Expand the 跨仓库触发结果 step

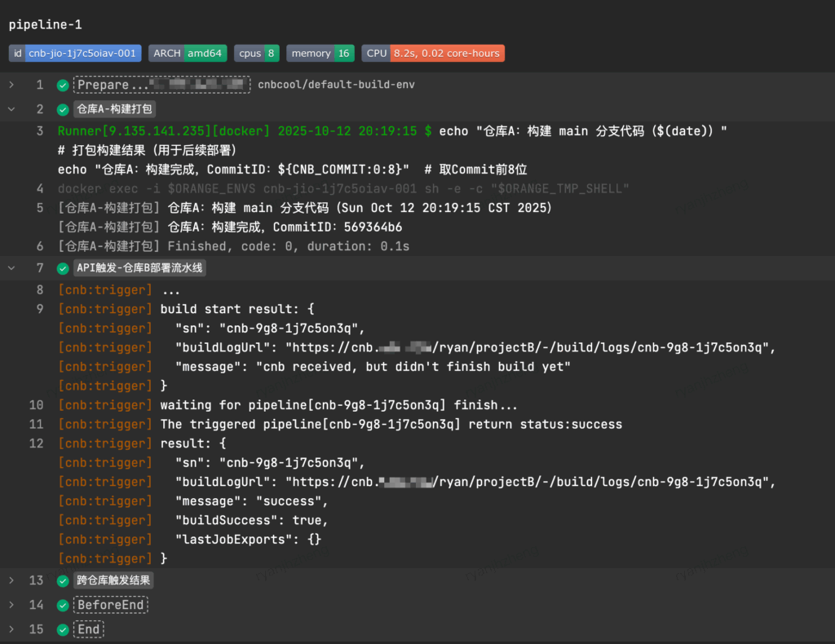(11, 581)
